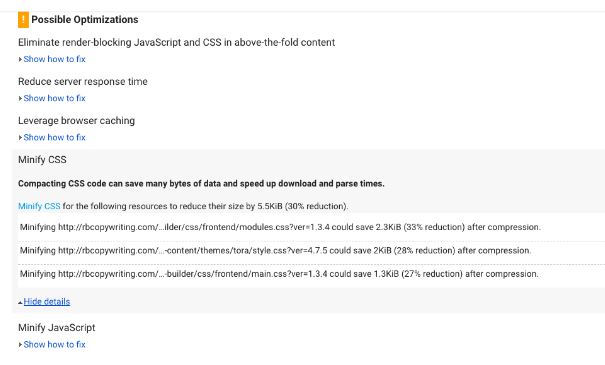Open 'Show how to fix' under render-blocking
Screen dimensions: 605x365
pos(54,59)
